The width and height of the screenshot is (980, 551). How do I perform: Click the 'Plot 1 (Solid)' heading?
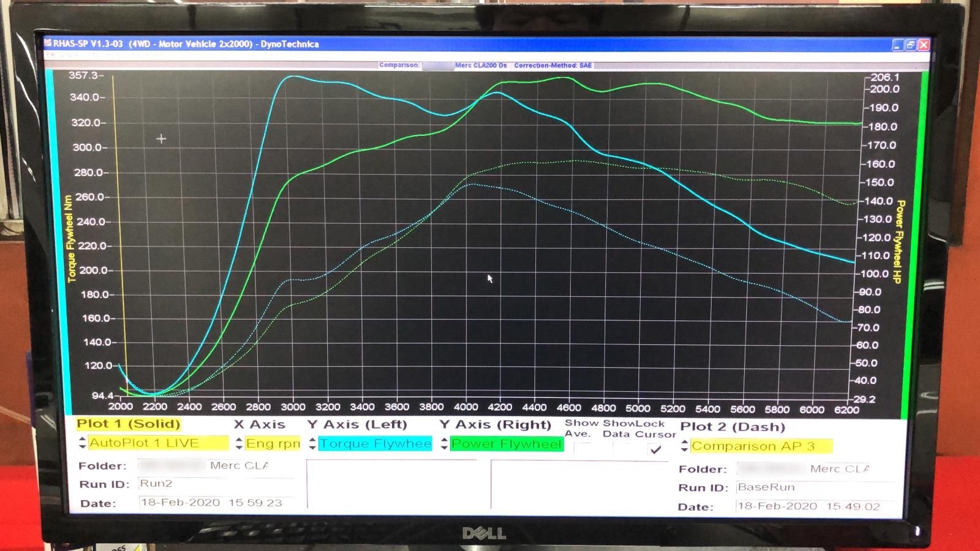click(129, 424)
